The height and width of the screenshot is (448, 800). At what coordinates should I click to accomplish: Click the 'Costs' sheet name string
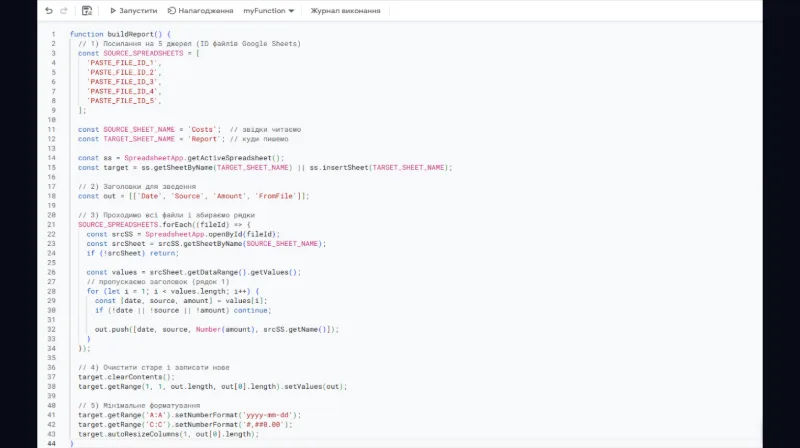[204, 129]
